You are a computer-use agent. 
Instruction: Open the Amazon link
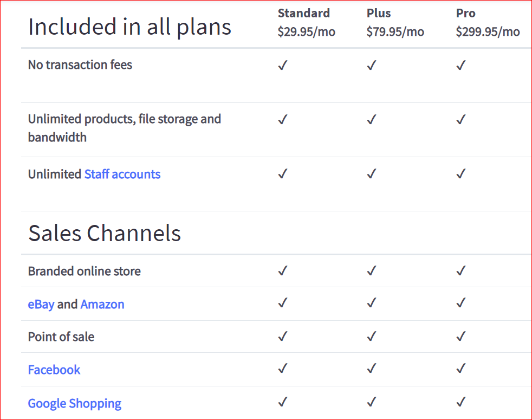tap(102, 305)
